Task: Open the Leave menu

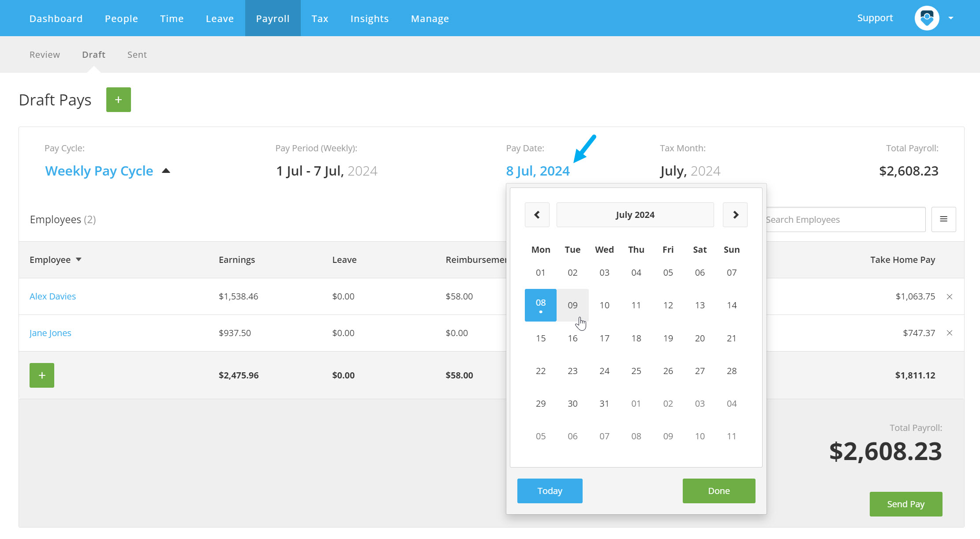Action: pyautogui.click(x=220, y=19)
